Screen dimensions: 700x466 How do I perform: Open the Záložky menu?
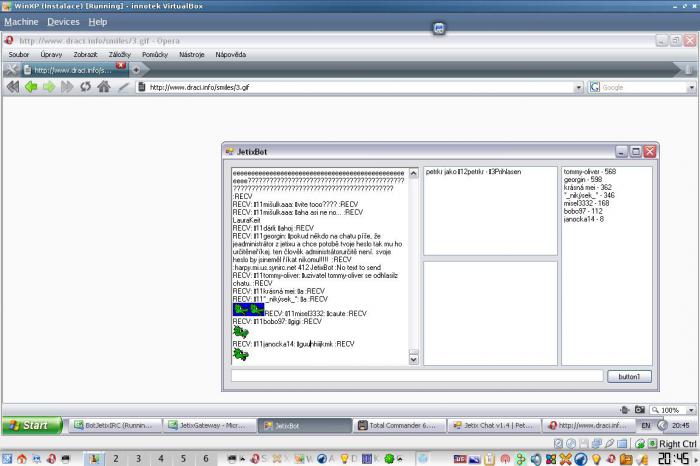[120, 54]
